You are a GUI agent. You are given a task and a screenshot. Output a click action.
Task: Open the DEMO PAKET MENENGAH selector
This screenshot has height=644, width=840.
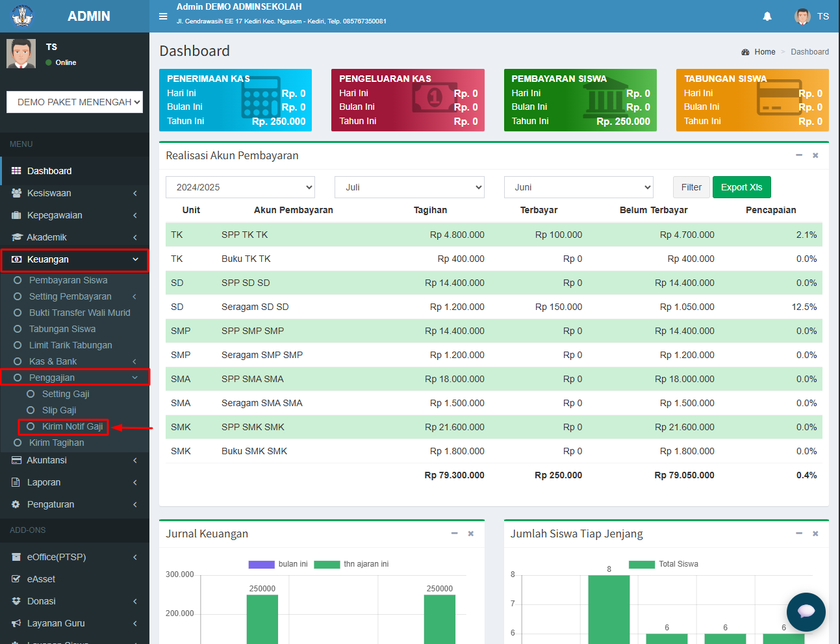75,102
